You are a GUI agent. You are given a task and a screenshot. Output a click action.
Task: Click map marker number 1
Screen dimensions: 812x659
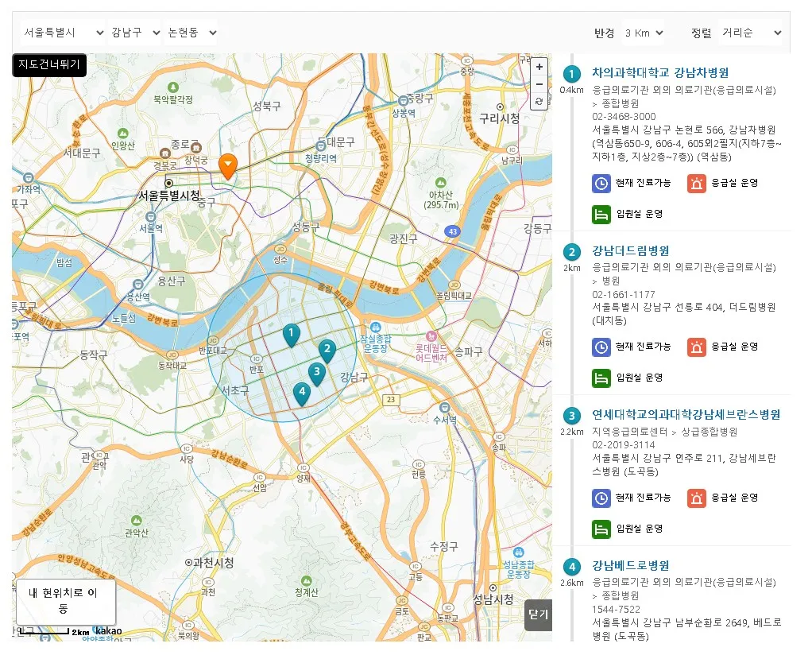tap(292, 335)
